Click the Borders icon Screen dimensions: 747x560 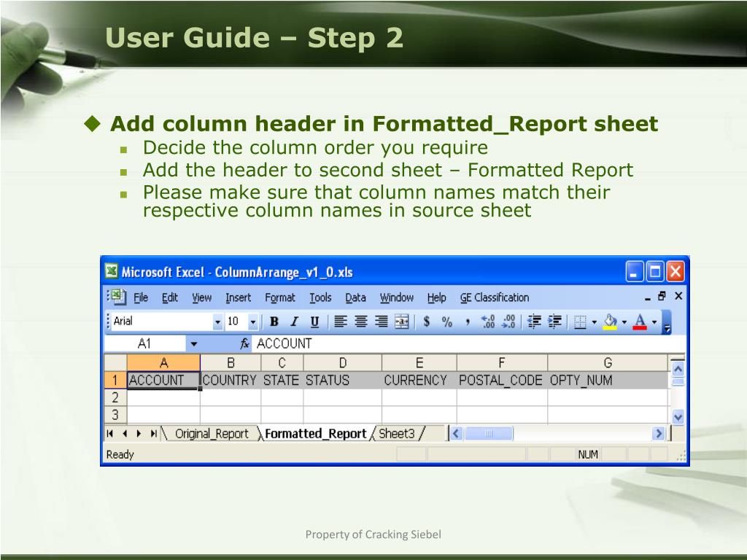(x=580, y=322)
